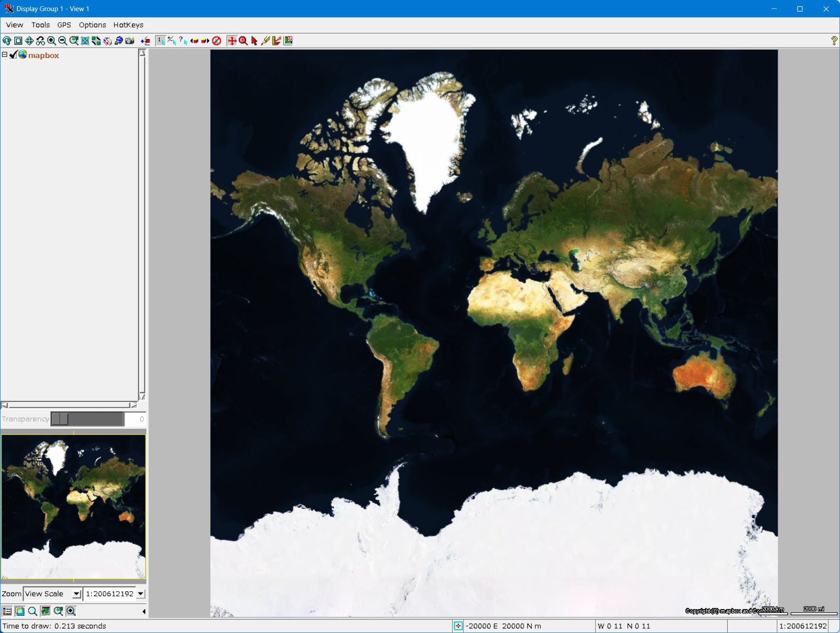840x633 pixels.
Task: Open the HotKeys menu
Action: click(128, 25)
